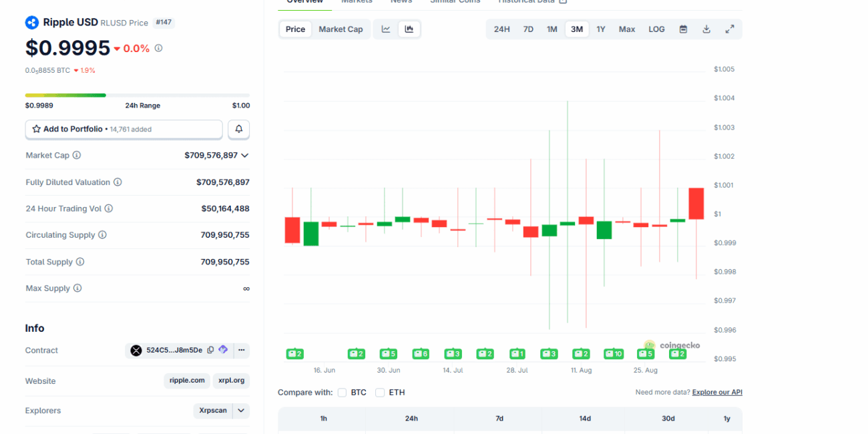Click the 1y column header
Screen dimensions: 868x434
click(x=727, y=419)
